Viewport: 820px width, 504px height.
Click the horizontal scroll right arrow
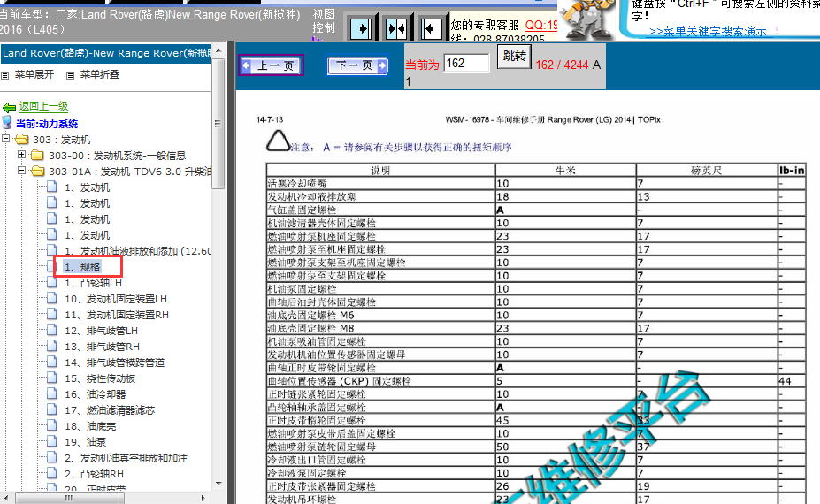(203, 498)
